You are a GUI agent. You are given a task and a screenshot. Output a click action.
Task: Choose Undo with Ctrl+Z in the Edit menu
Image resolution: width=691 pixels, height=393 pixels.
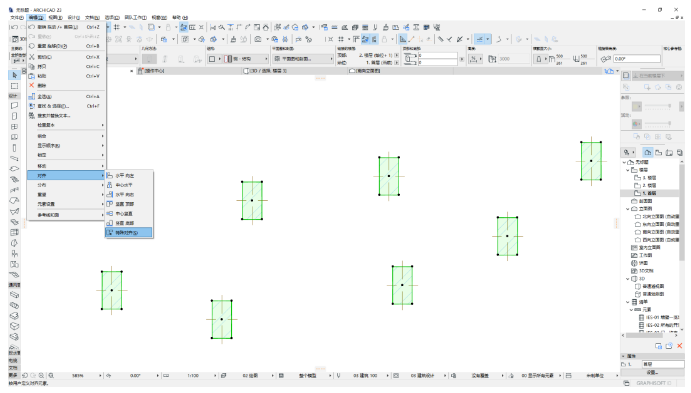click(x=66, y=27)
